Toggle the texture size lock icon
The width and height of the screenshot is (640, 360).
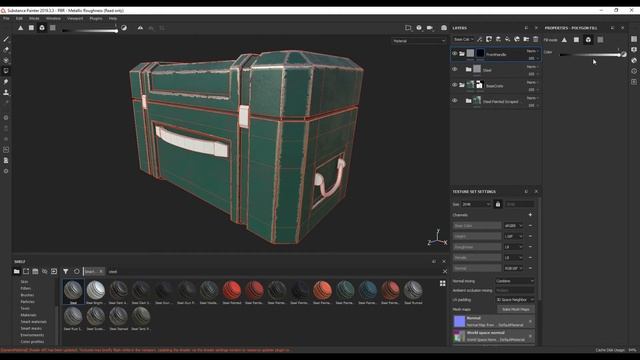click(498, 204)
